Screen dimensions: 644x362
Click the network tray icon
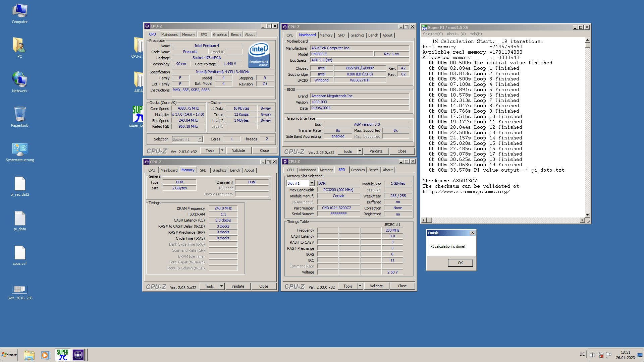(x=600, y=355)
